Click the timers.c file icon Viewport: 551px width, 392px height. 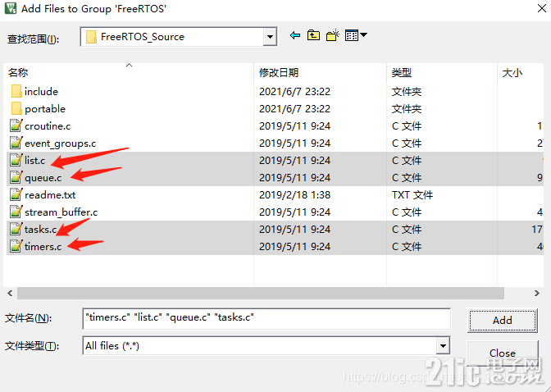click(16, 247)
